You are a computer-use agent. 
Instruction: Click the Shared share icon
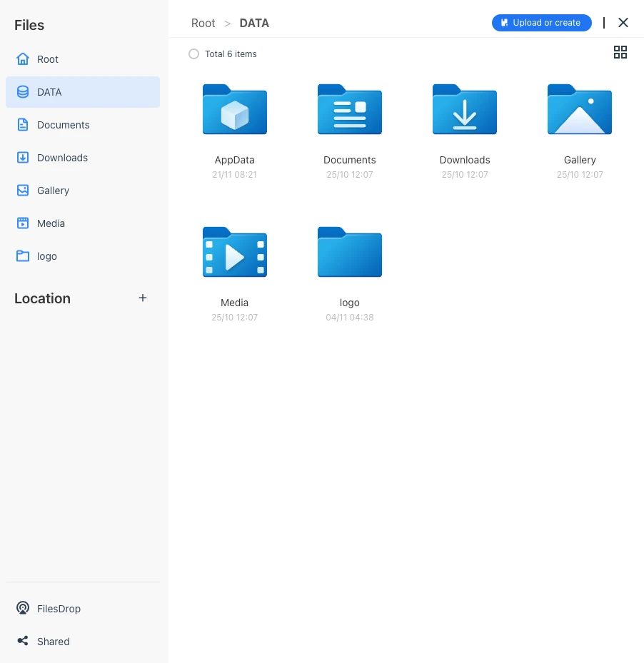pos(23,641)
